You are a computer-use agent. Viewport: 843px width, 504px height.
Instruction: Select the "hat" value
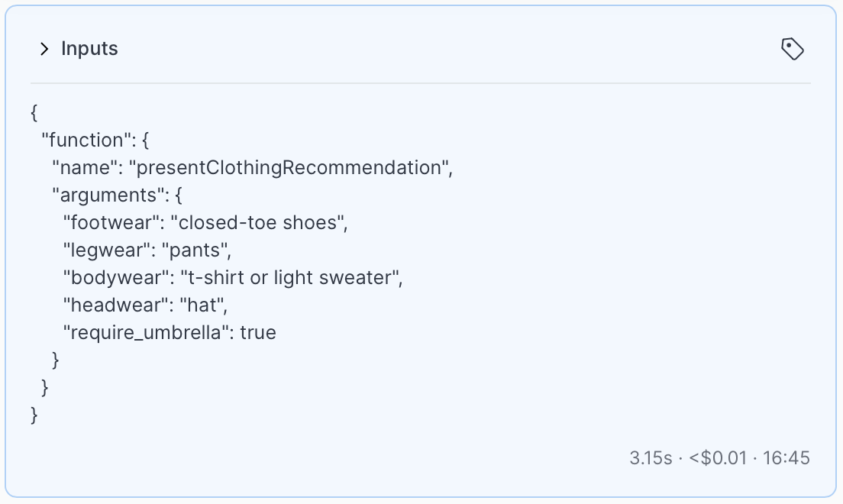(x=204, y=305)
